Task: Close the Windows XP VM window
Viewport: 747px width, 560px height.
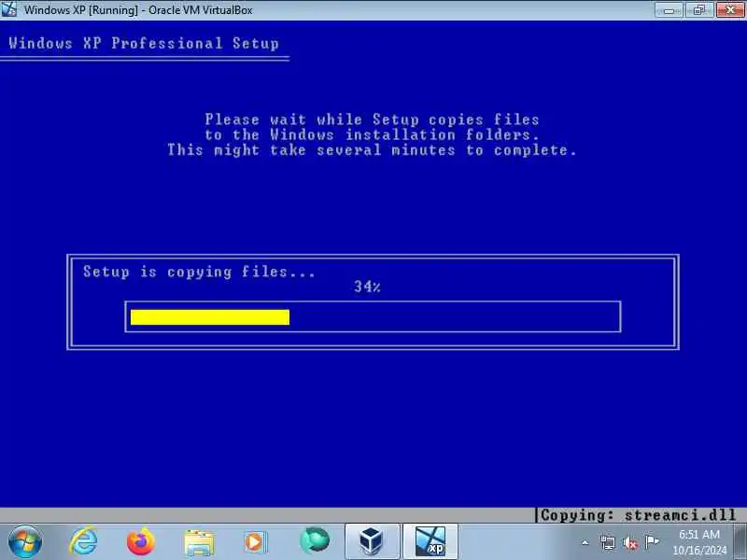Action: coord(730,9)
